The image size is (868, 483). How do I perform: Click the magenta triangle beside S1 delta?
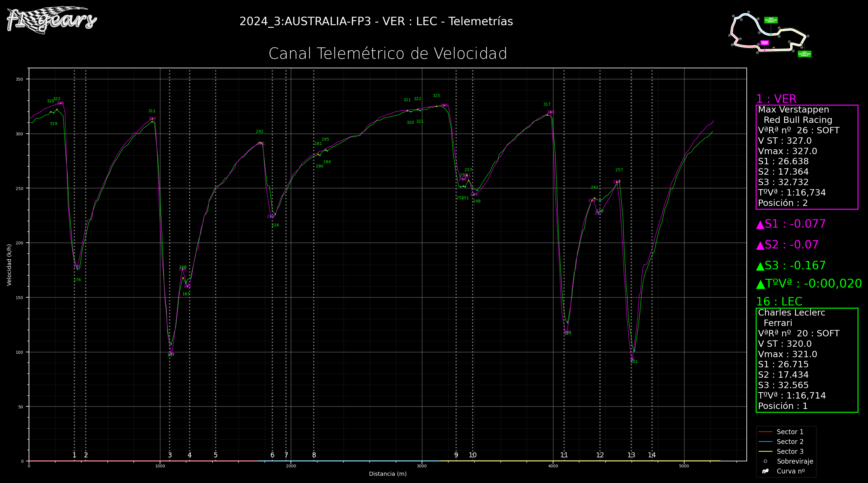pyautogui.click(x=760, y=225)
